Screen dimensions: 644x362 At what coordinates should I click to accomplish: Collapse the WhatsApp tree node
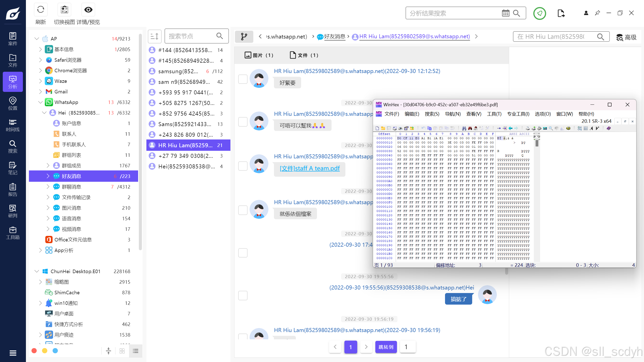[40, 102]
